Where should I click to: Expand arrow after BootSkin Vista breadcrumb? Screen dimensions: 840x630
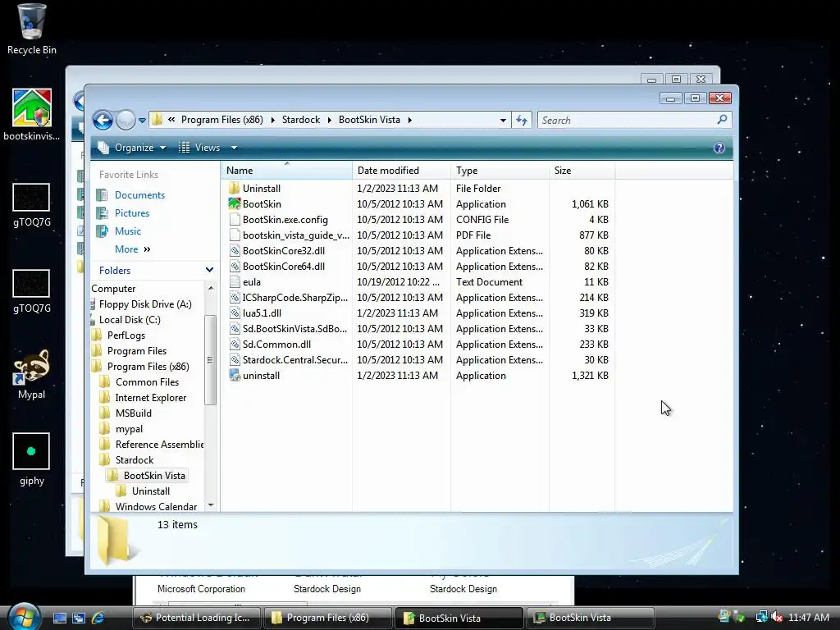(410, 120)
